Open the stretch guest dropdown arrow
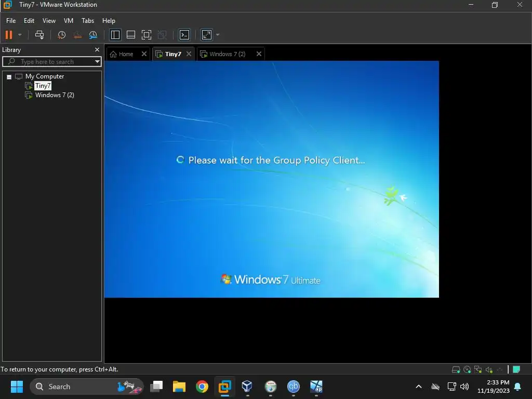The image size is (532, 399). pyautogui.click(x=218, y=35)
